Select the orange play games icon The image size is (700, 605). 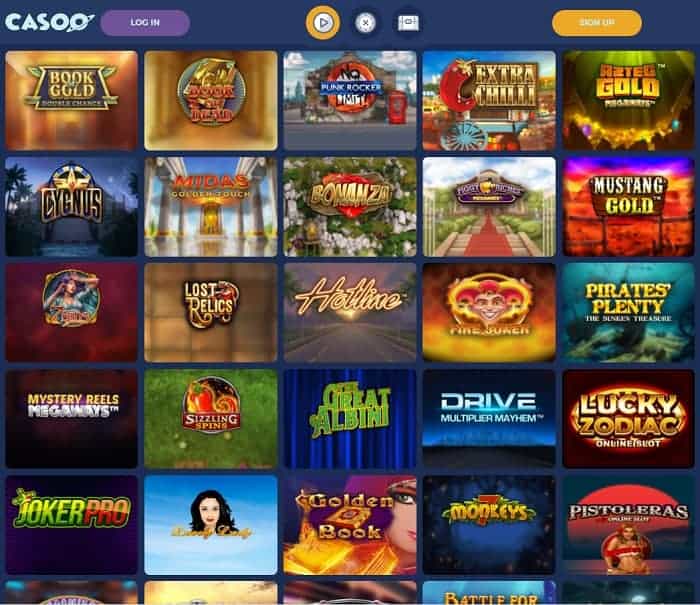coord(323,22)
